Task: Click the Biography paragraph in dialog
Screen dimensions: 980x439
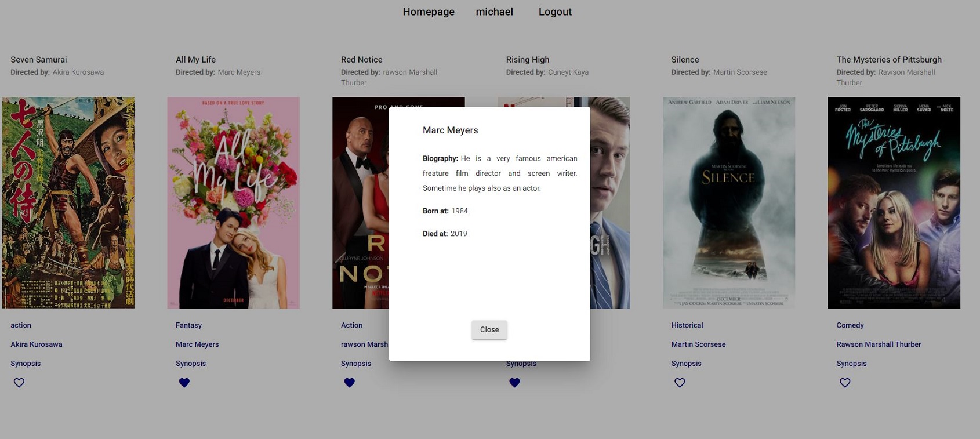Action: [500, 173]
